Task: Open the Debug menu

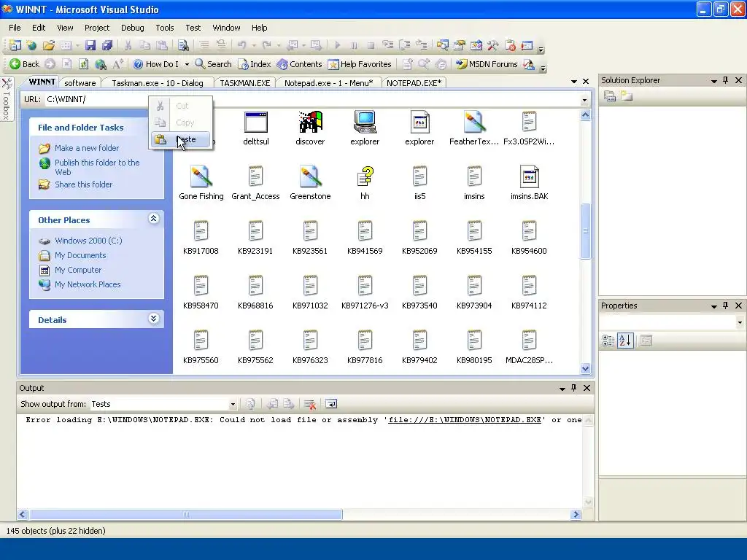Action: point(133,28)
